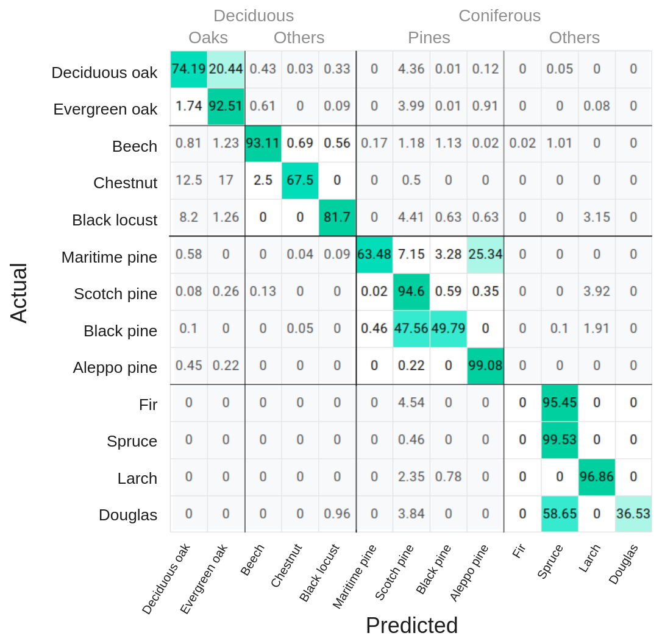
Task: Click the 'Actual' y-axis title
Action: (x=19, y=292)
